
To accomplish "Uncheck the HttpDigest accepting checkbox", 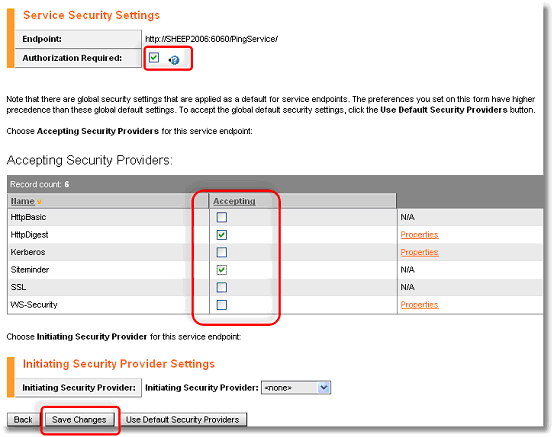I will click(221, 235).
